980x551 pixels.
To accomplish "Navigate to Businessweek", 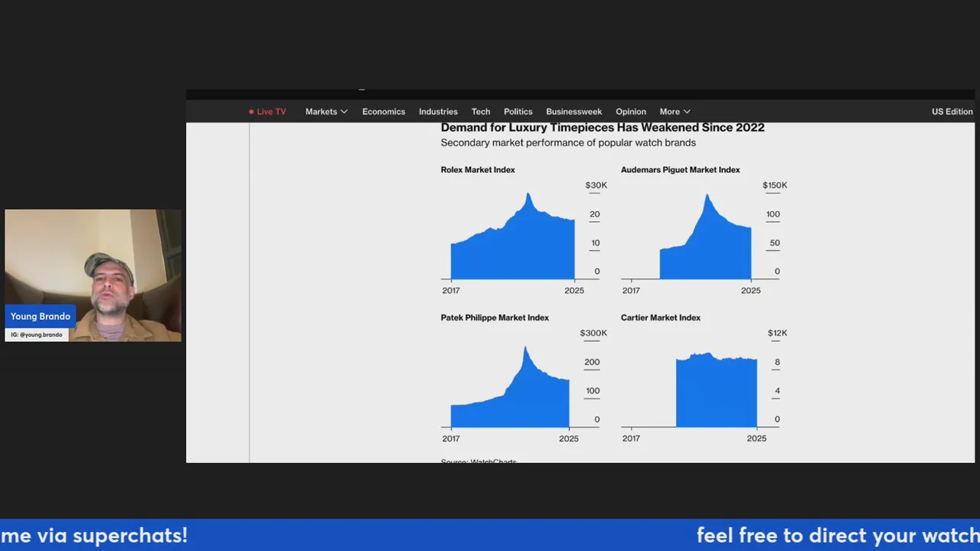I will point(574,112).
